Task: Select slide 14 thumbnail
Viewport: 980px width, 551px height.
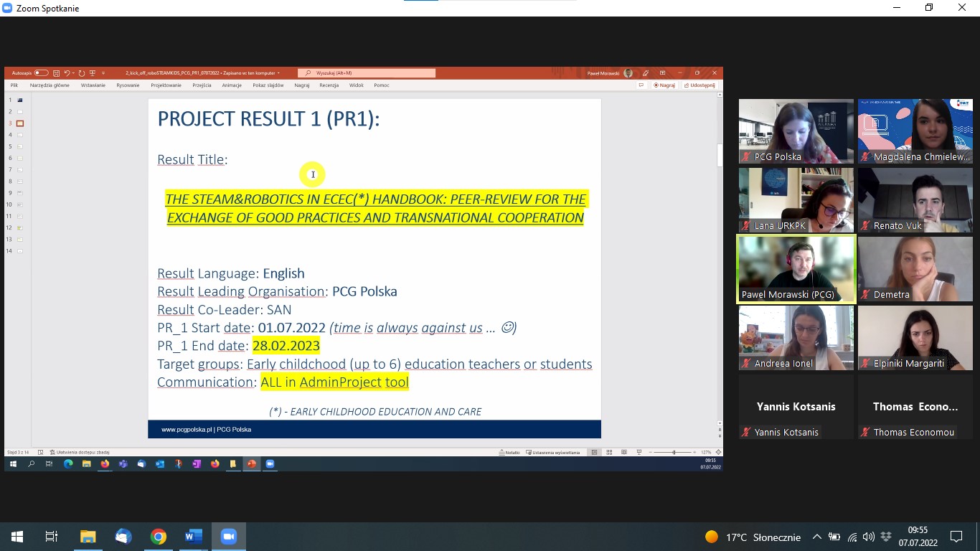Action: tap(20, 251)
